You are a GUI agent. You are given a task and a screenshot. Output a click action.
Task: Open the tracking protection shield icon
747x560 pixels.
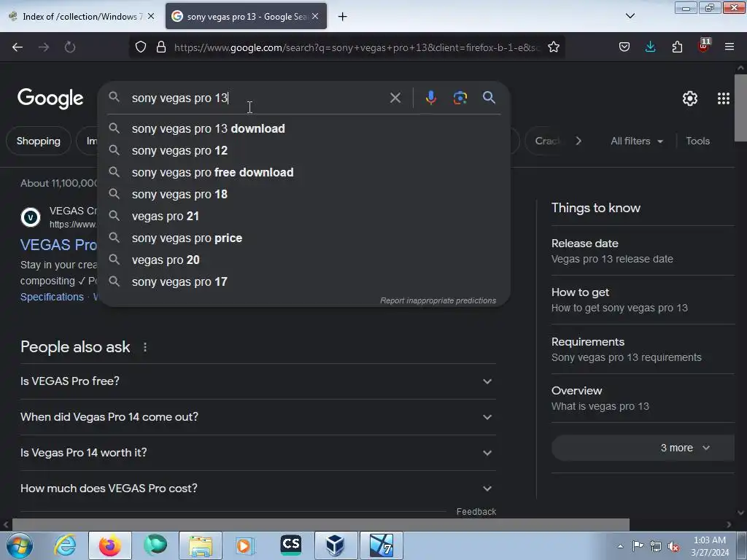click(141, 47)
